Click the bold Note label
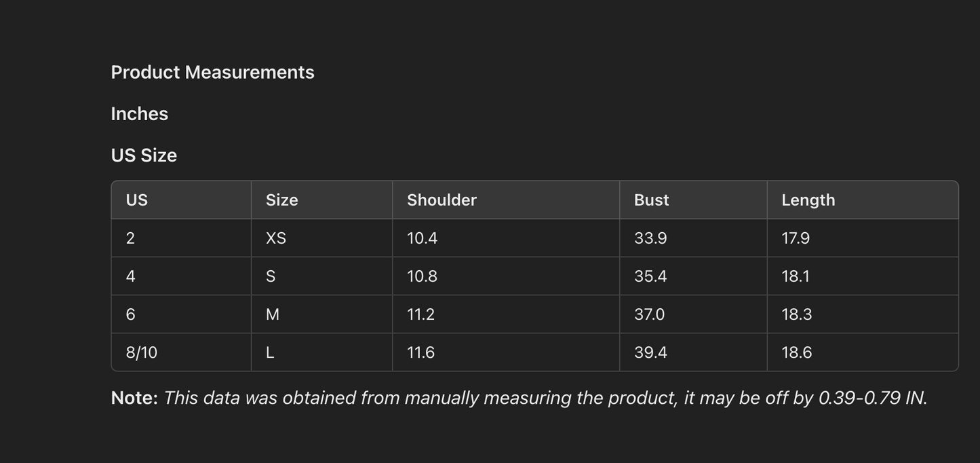This screenshot has width=980, height=463. (134, 398)
